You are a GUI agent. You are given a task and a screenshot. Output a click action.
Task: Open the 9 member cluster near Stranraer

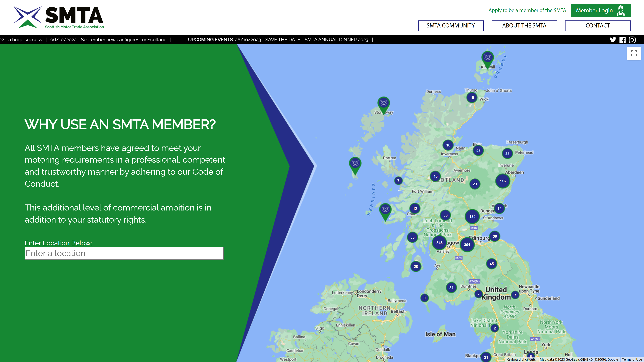click(x=424, y=298)
